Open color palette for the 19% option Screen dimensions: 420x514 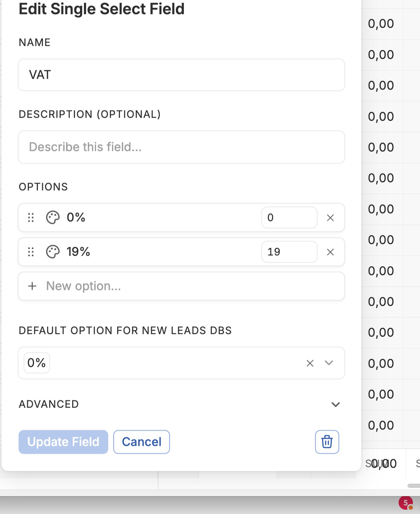click(x=53, y=252)
